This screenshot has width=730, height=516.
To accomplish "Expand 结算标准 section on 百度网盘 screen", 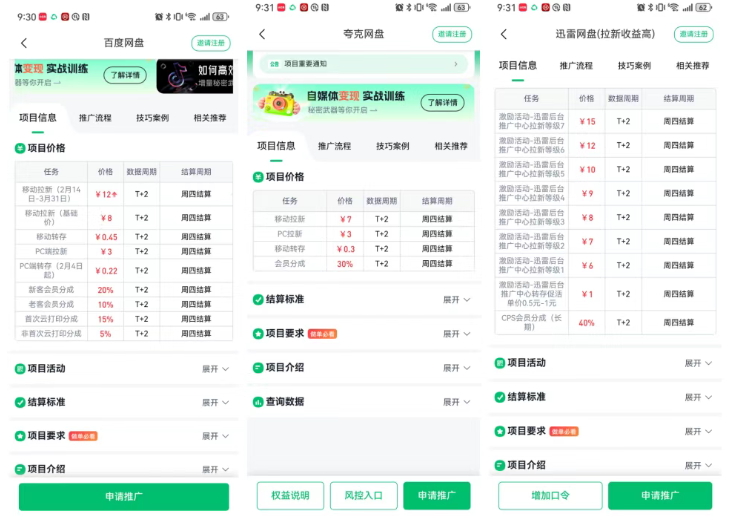I will tap(216, 402).
